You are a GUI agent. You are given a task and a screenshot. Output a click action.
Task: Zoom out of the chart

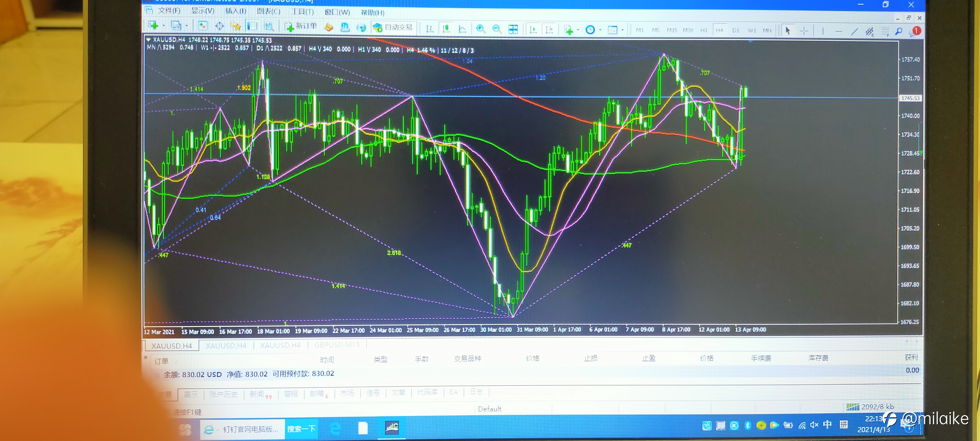[496, 29]
